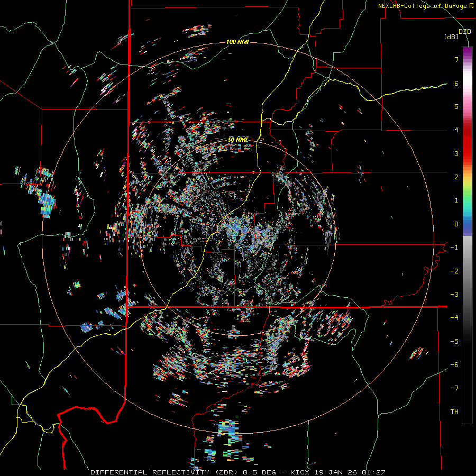Click the -3 value on the color scale
This screenshot has width=476, height=476.
[x=454, y=295]
